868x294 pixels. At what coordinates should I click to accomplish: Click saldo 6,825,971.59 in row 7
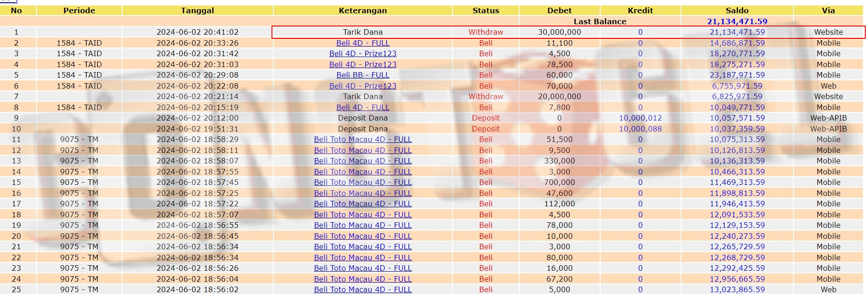737,96
